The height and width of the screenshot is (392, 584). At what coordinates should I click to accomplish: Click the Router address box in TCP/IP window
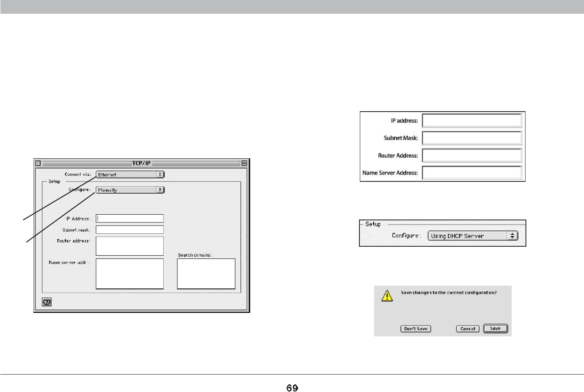[x=130, y=246]
